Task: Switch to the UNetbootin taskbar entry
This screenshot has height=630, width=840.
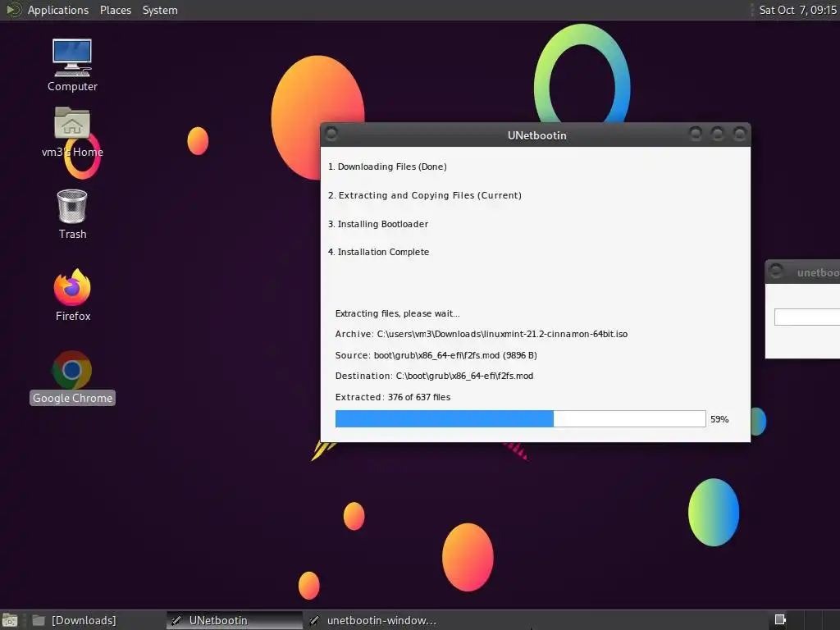Action: (234, 620)
